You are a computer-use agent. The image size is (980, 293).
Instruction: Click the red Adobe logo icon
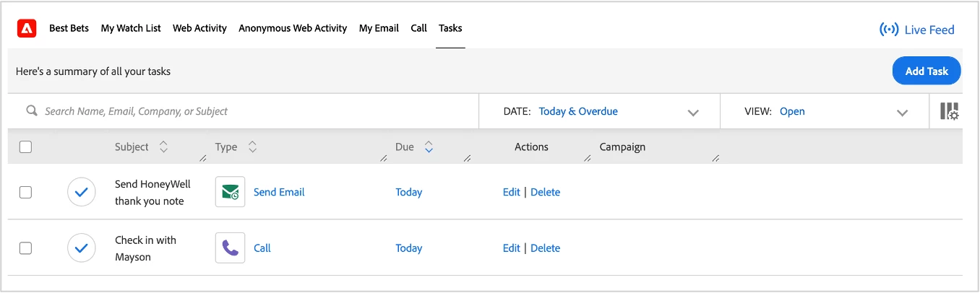[27, 29]
